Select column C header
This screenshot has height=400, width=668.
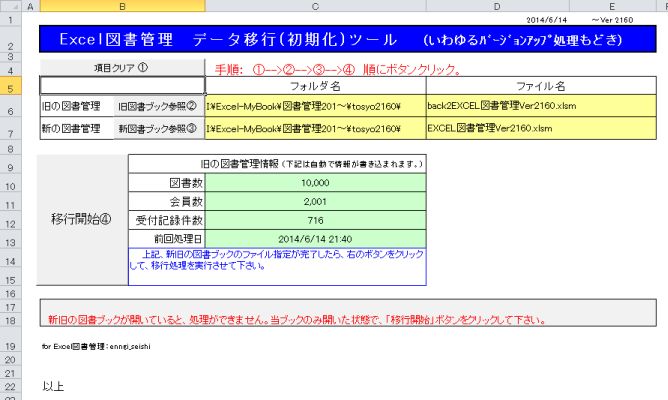[x=315, y=6]
